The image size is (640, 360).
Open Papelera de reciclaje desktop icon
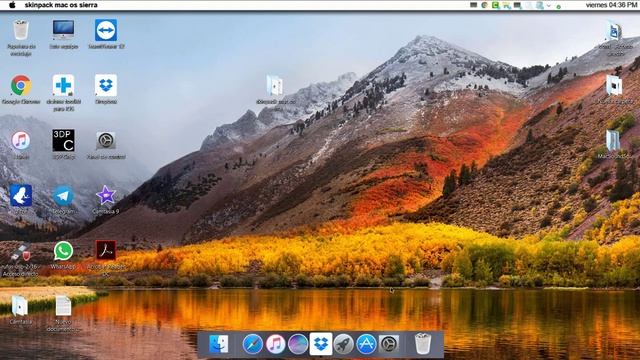point(21,31)
